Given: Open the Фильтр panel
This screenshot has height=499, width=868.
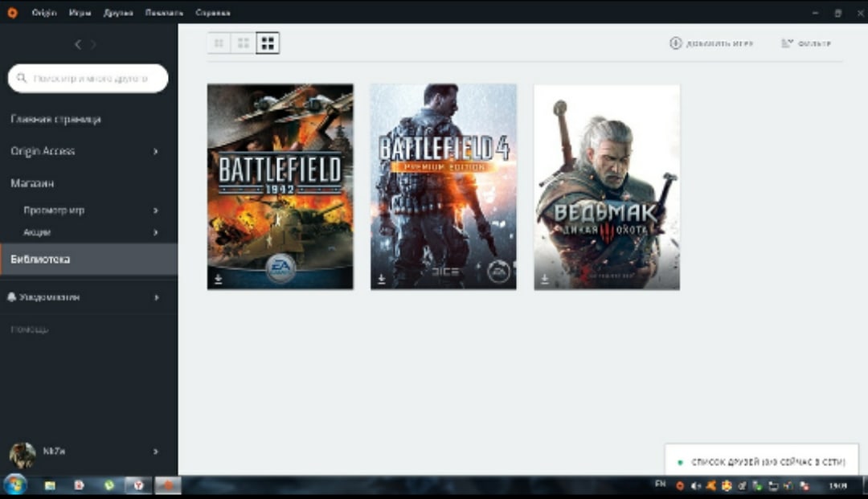Looking at the screenshot, I should (806, 43).
